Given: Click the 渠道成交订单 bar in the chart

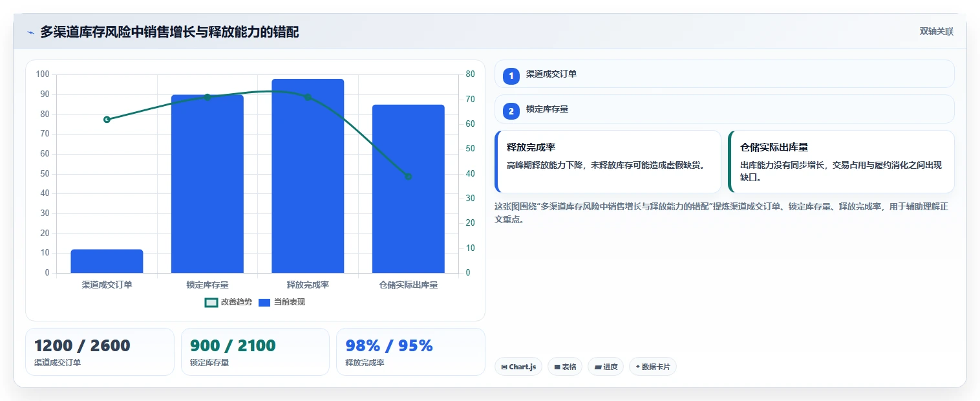Looking at the screenshot, I should [x=107, y=261].
